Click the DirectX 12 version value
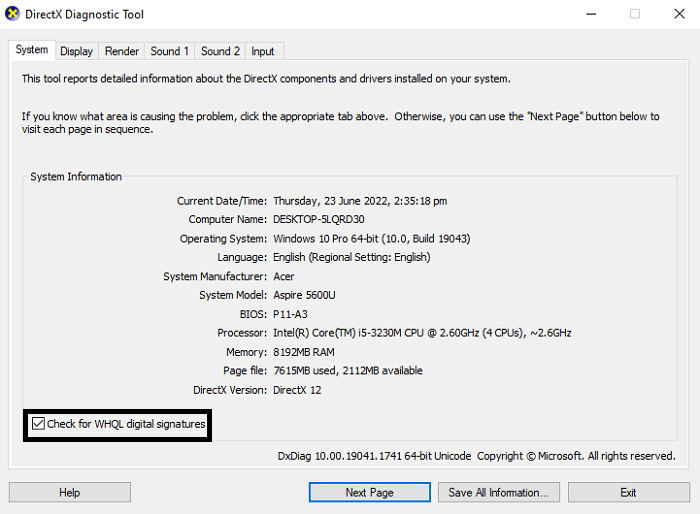Viewport: 700px width, 514px height. pyautogui.click(x=297, y=390)
